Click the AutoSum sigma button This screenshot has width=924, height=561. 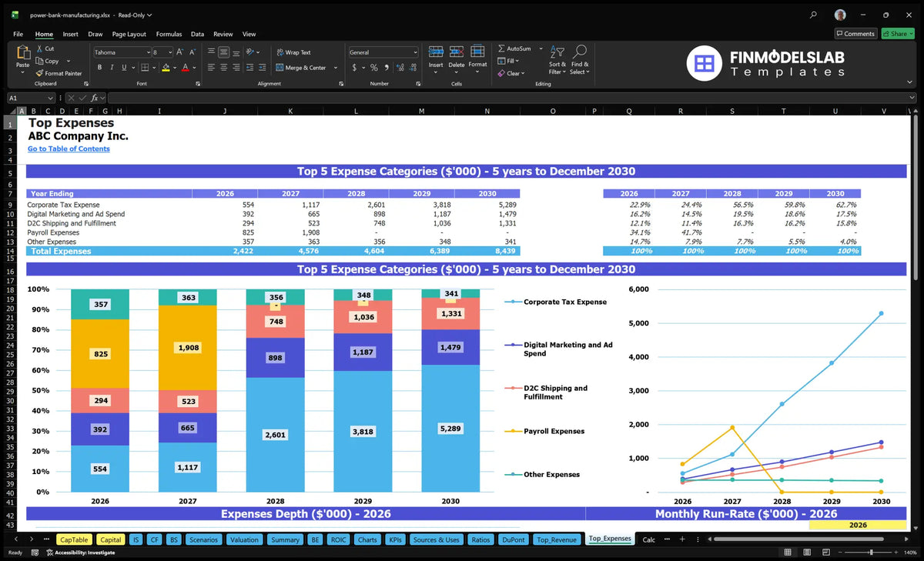514,48
